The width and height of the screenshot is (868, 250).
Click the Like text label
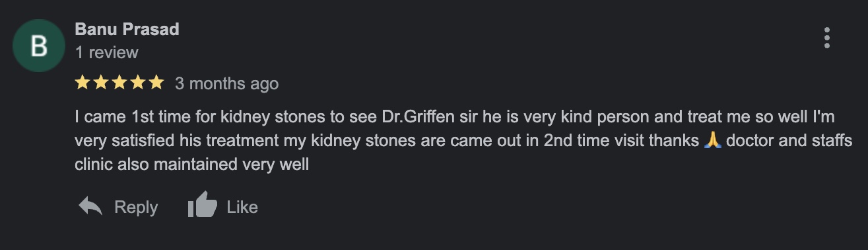coord(242,207)
